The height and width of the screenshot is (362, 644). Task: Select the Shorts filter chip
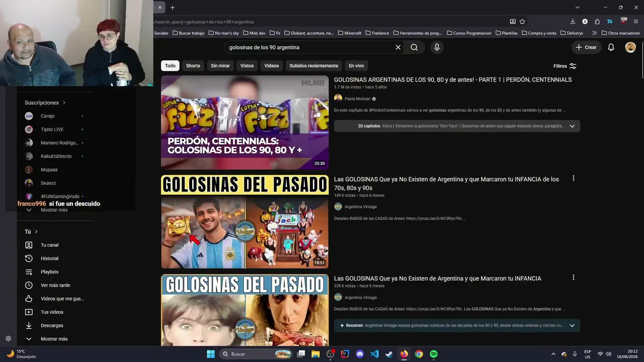[193, 66]
